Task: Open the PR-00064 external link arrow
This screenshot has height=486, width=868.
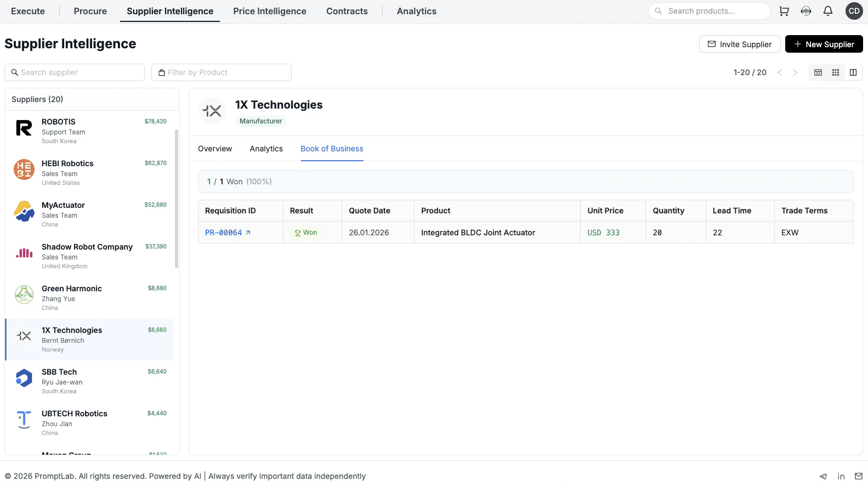Action: [248, 233]
